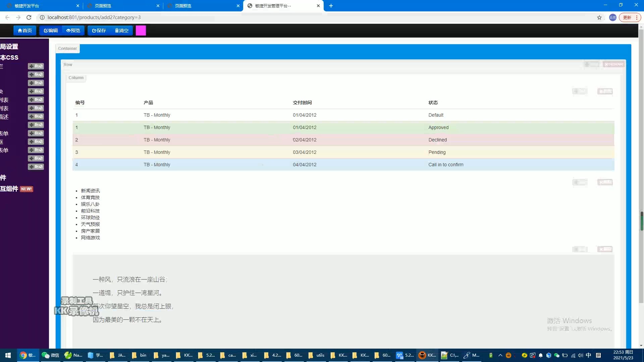Select the Container label
This screenshot has width=644, height=362.
[x=67, y=49]
